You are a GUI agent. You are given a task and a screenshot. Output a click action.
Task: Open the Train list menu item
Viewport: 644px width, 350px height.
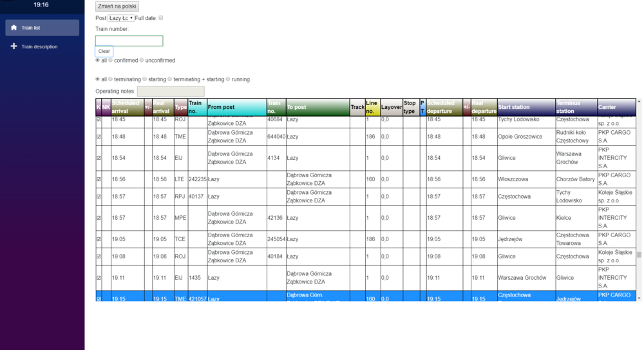[x=43, y=28]
